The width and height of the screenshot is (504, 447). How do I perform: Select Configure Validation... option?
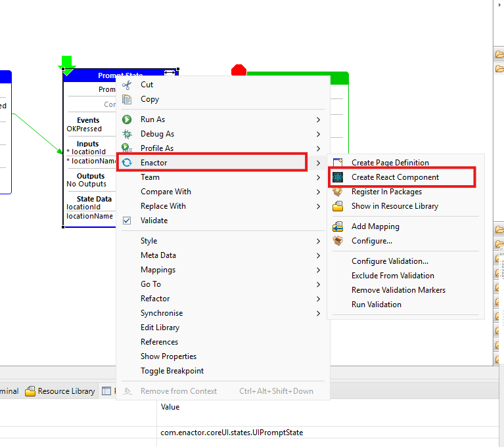pyautogui.click(x=390, y=261)
